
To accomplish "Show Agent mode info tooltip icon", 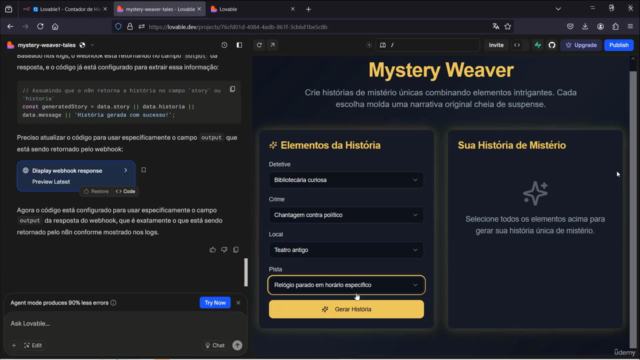I will 113,303.
